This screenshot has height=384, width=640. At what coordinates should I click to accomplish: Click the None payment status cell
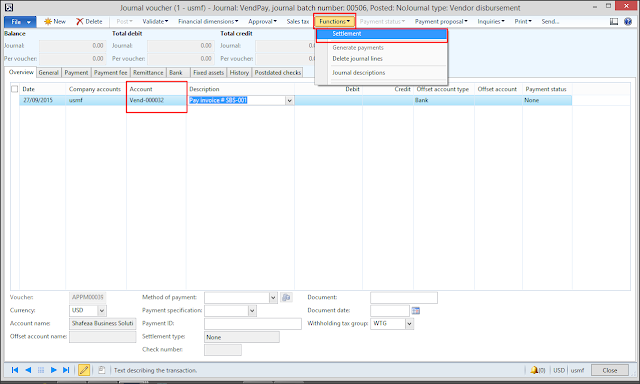coord(547,100)
